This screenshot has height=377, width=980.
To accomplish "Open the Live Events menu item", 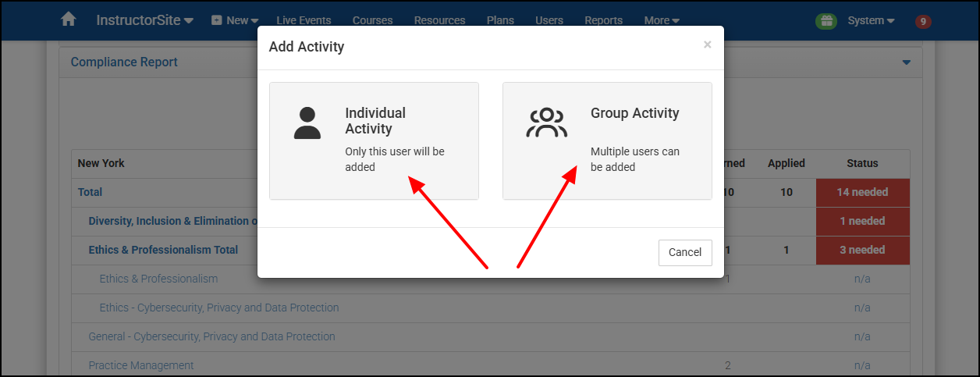I will click(x=304, y=20).
